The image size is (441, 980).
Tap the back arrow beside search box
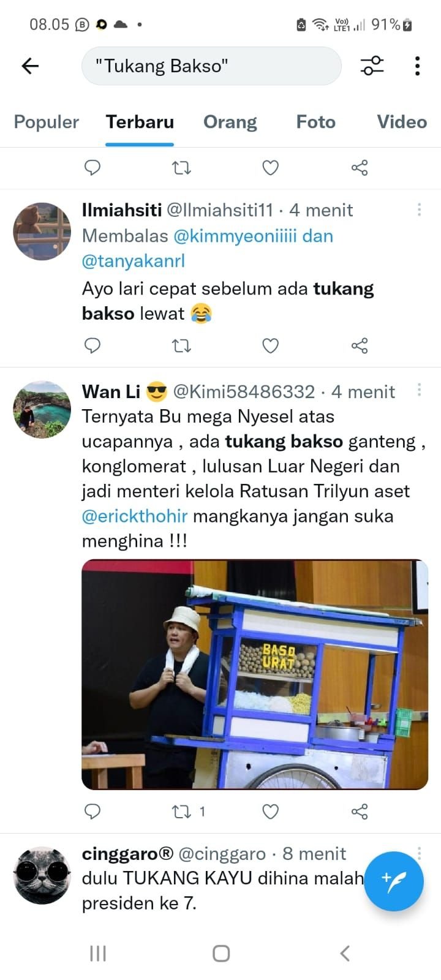point(30,66)
